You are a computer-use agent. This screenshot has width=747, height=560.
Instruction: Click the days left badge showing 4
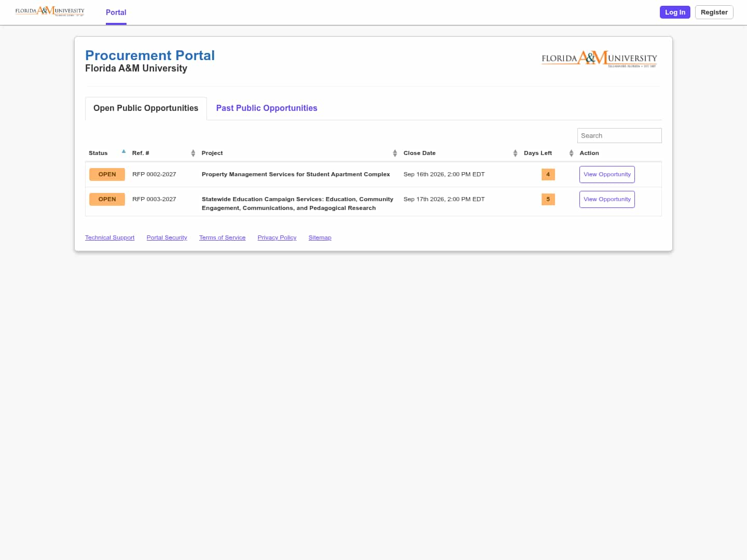point(548,175)
